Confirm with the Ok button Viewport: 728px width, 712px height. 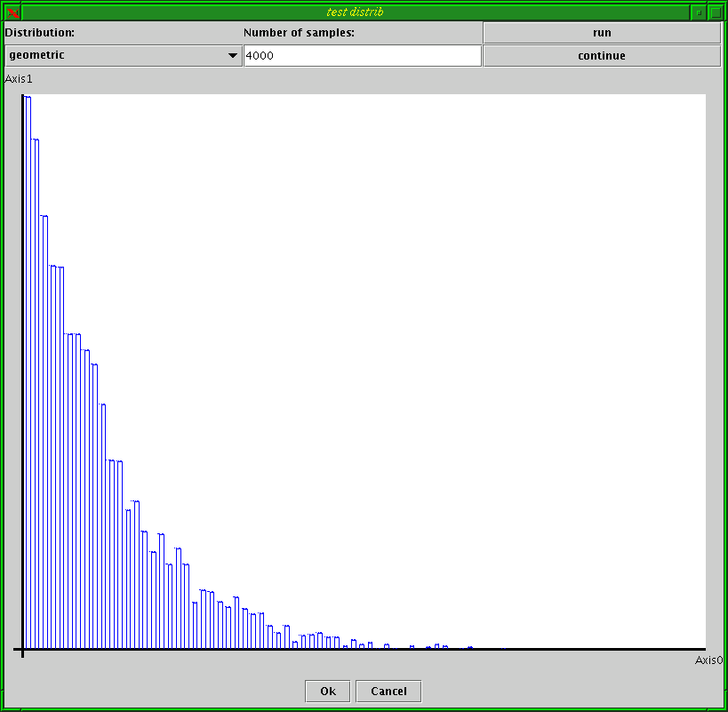click(328, 692)
